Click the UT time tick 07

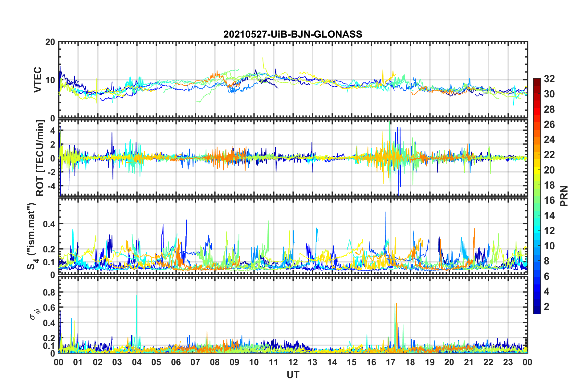[x=195, y=362]
